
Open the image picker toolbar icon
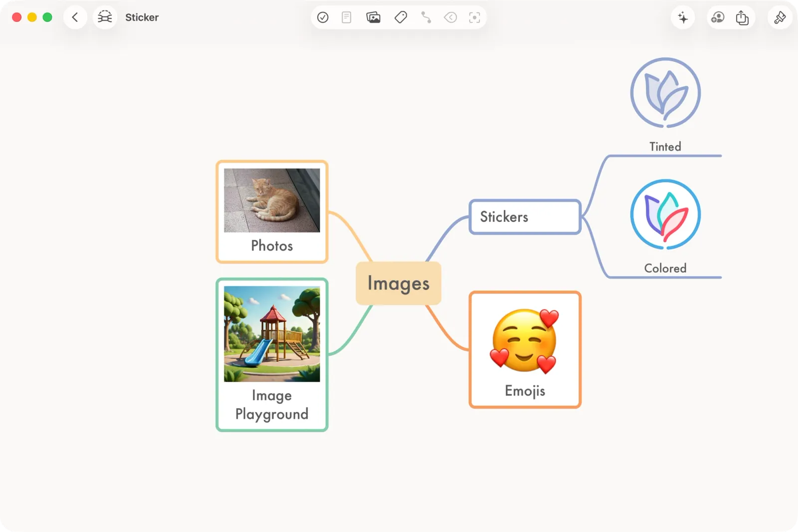tap(373, 17)
